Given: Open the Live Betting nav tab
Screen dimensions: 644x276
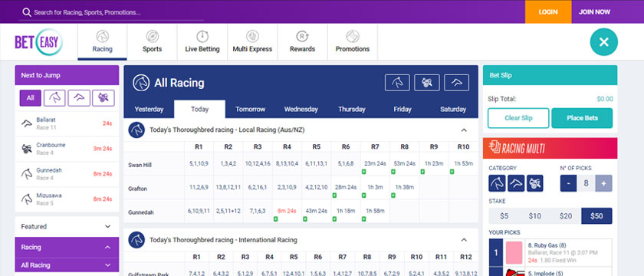Looking at the screenshot, I should click(x=202, y=42).
